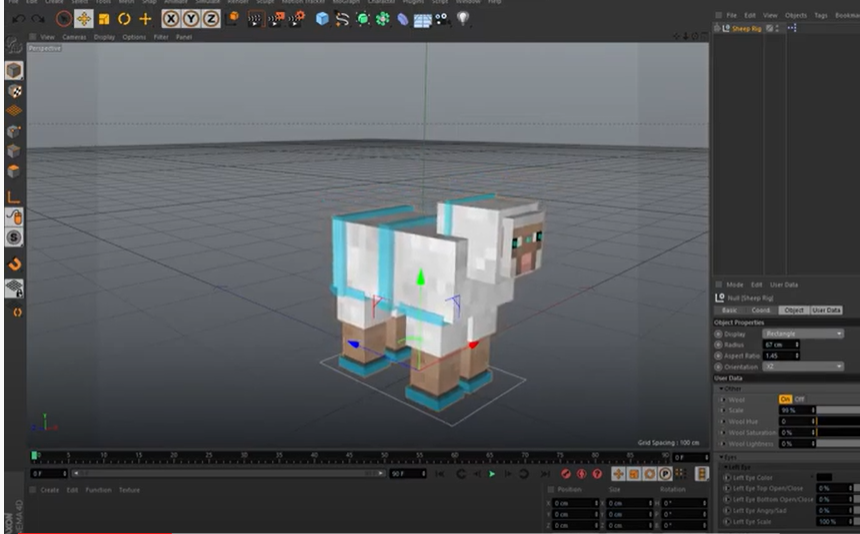
Task: Collapse the Other user data group
Action: click(x=722, y=389)
